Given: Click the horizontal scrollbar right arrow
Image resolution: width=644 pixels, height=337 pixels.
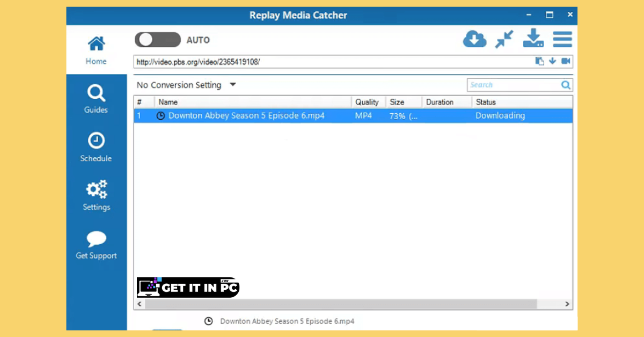Looking at the screenshot, I should point(567,304).
